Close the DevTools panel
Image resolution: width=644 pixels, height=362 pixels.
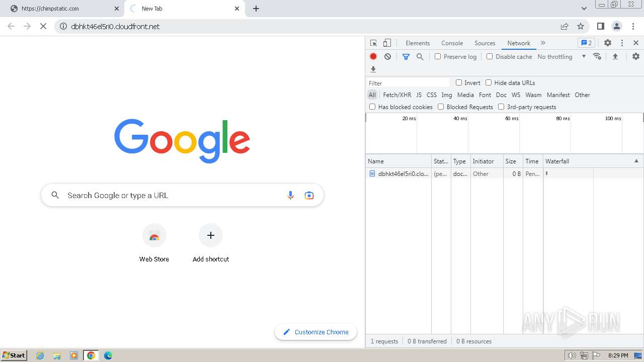(636, 43)
